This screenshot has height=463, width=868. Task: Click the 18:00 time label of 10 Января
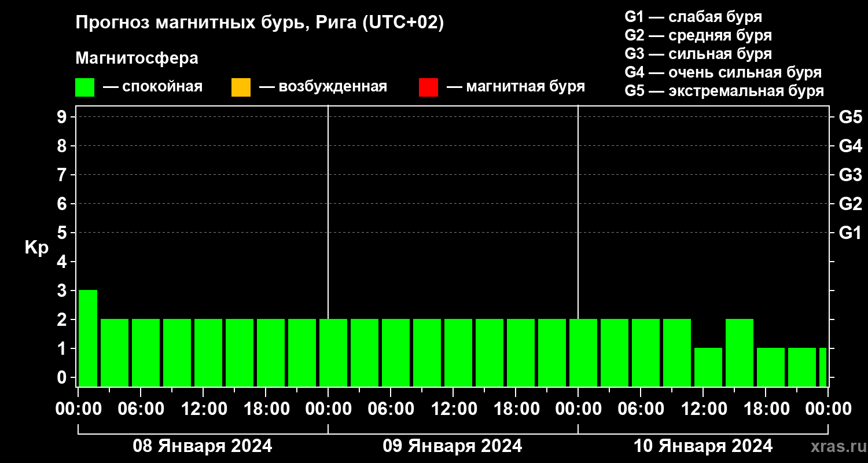pos(766,409)
